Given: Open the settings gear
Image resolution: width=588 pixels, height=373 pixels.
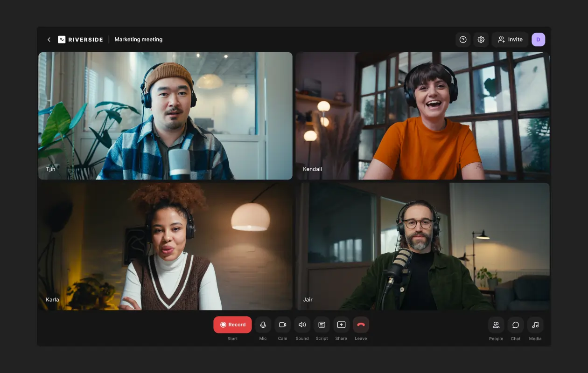Looking at the screenshot, I should pos(481,40).
